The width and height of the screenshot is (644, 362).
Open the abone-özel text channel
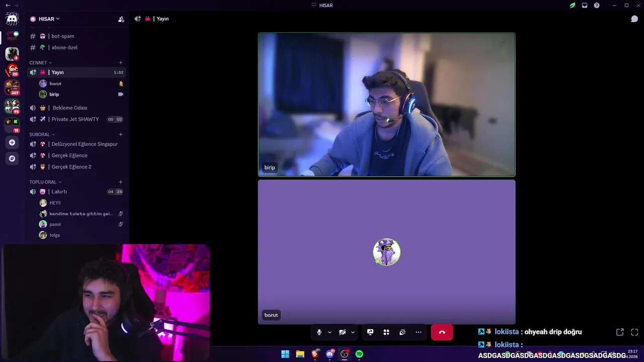pos(76,47)
